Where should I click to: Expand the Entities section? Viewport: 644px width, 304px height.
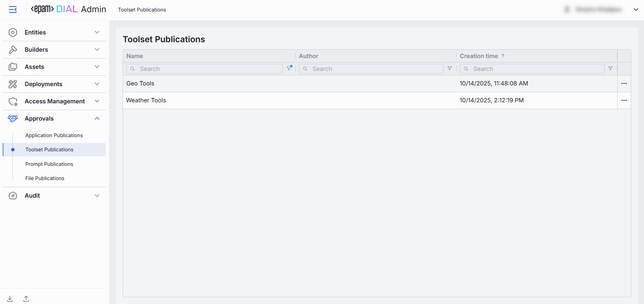point(54,32)
